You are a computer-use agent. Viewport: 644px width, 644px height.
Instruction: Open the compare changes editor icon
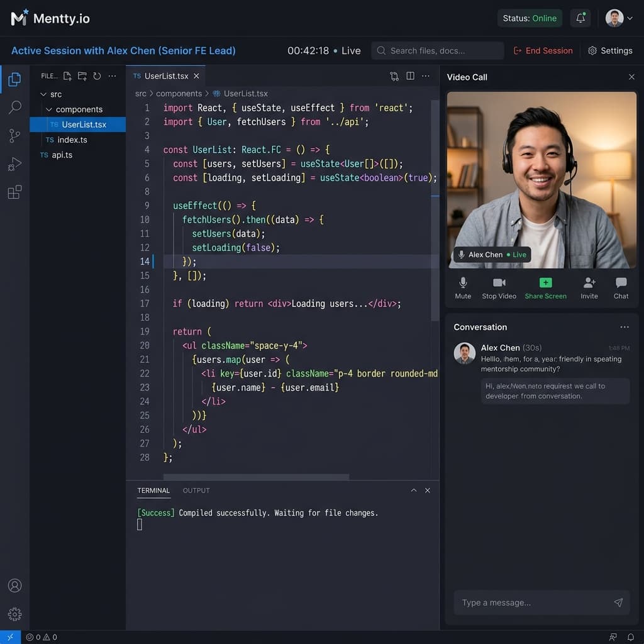point(394,76)
